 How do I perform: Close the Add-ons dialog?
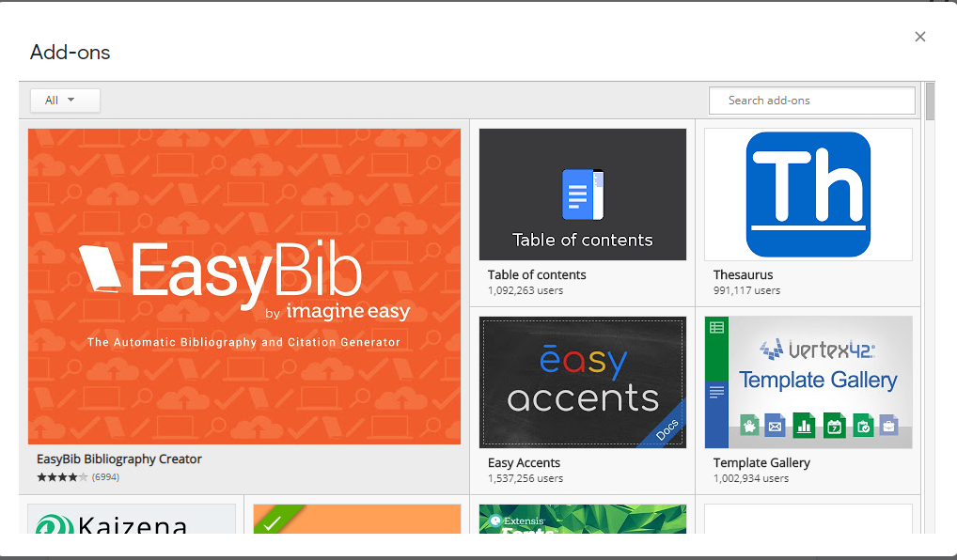(919, 37)
